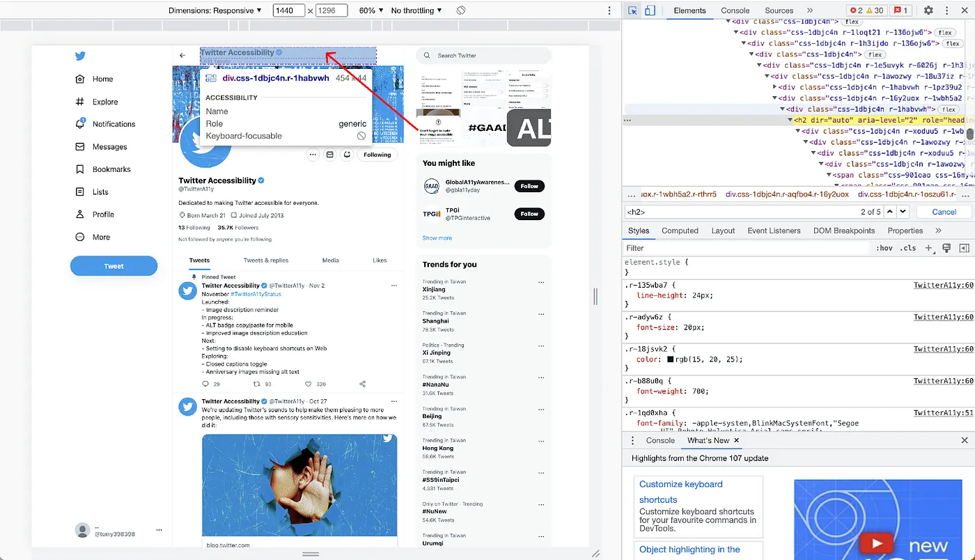Screen dimensions: 975x560
Task: Open Messages in the Twitter sidebar
Action: tap(101, 147)
